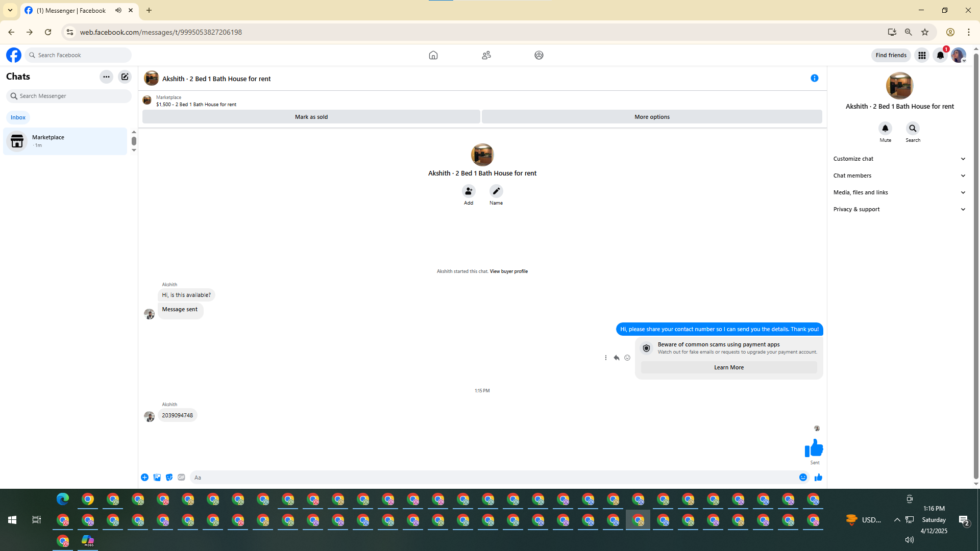Bookmark this page with star icon
The width and height of the screenshot is (980, 551).
coord(925,32)
